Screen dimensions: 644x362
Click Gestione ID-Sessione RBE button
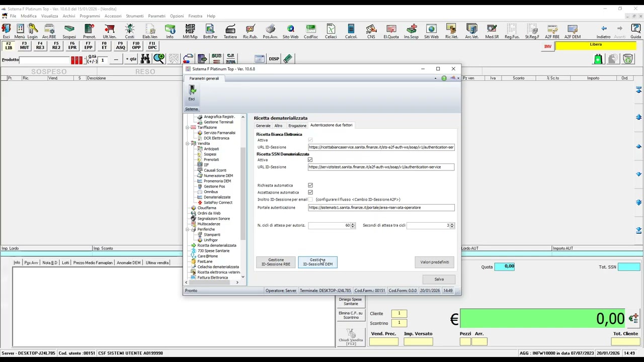click(x=276, y=262)
